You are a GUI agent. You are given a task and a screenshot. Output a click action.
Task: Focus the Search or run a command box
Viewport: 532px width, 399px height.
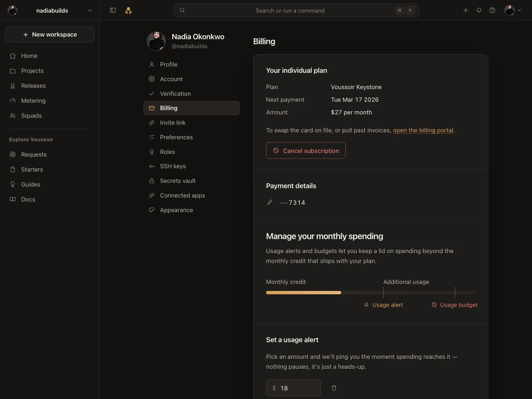click(296, 10)
